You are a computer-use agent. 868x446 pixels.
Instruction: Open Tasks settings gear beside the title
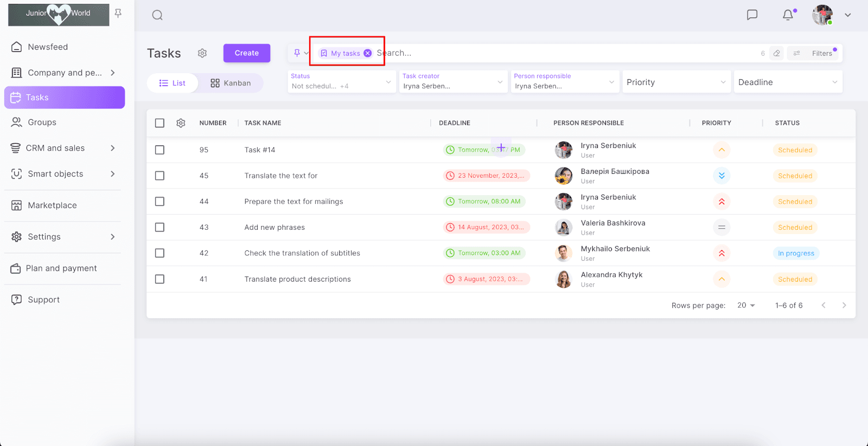[x=202, y=53]
